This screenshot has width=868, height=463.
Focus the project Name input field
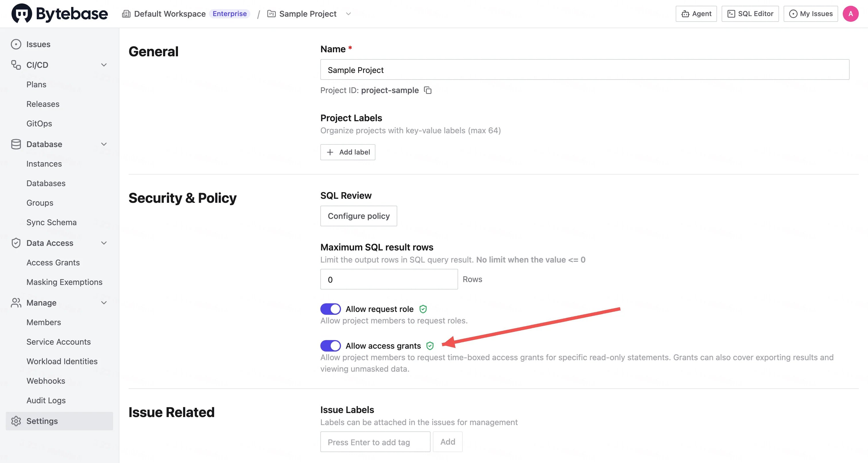coord(585,70)
